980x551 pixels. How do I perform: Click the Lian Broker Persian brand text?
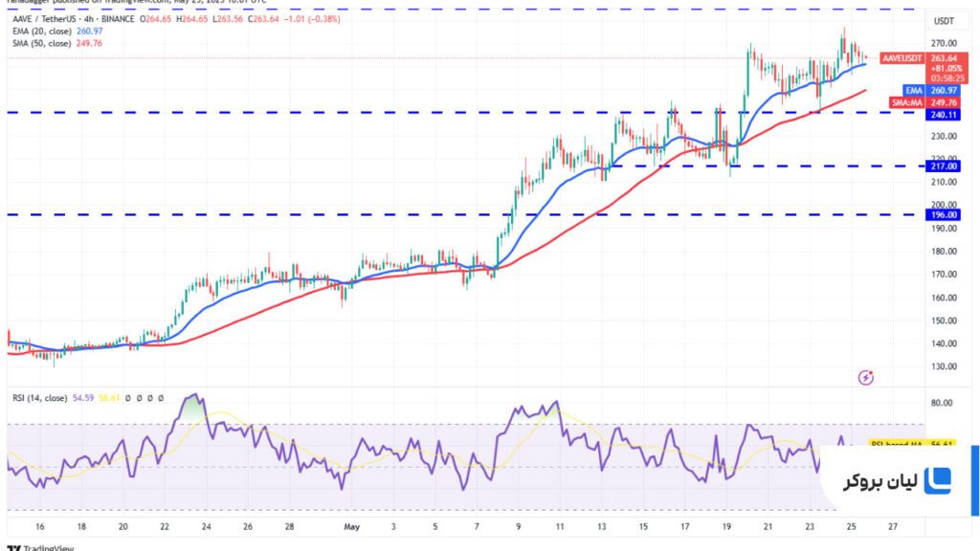pyautogui.click(x=880, y=482)
